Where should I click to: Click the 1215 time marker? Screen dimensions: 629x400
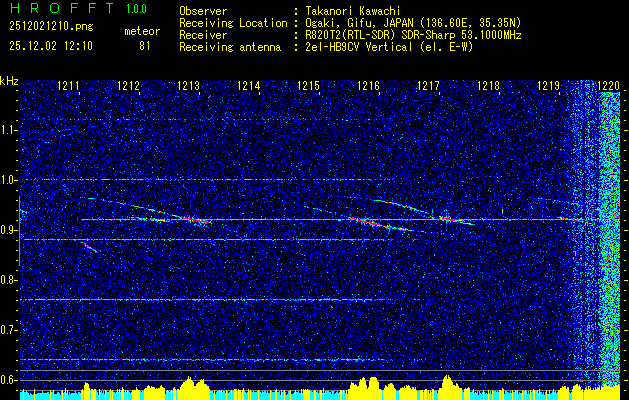click(308, 85)
